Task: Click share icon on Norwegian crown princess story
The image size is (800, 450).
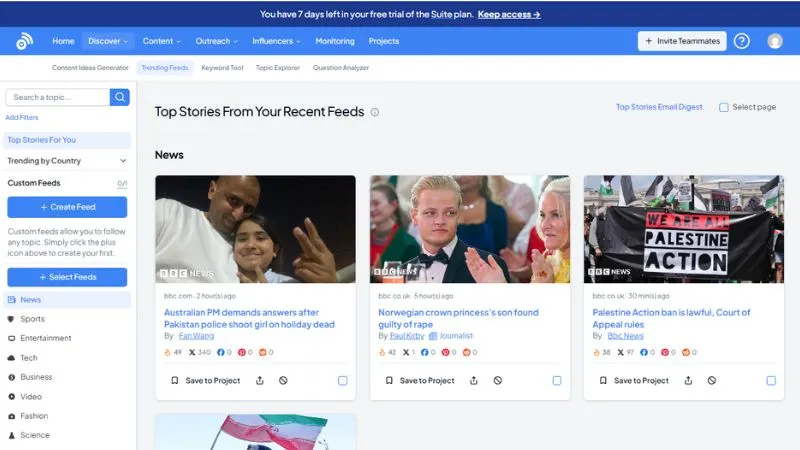Action: [x=474, y=381]
